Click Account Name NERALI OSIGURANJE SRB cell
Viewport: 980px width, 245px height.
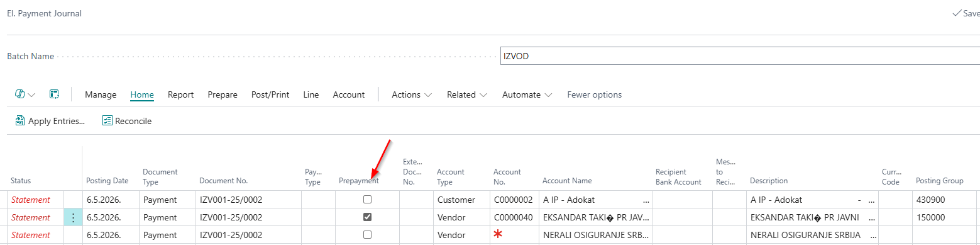[595, 235]
